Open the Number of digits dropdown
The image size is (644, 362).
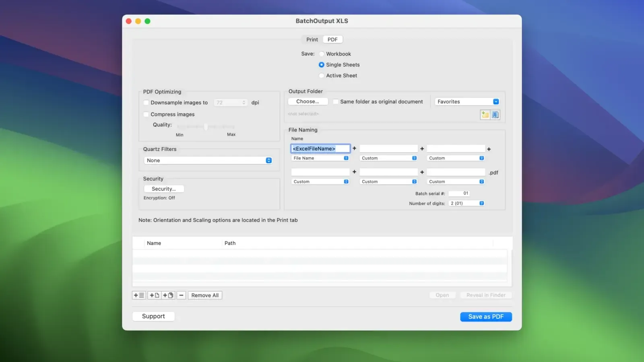tap(466, 203)
